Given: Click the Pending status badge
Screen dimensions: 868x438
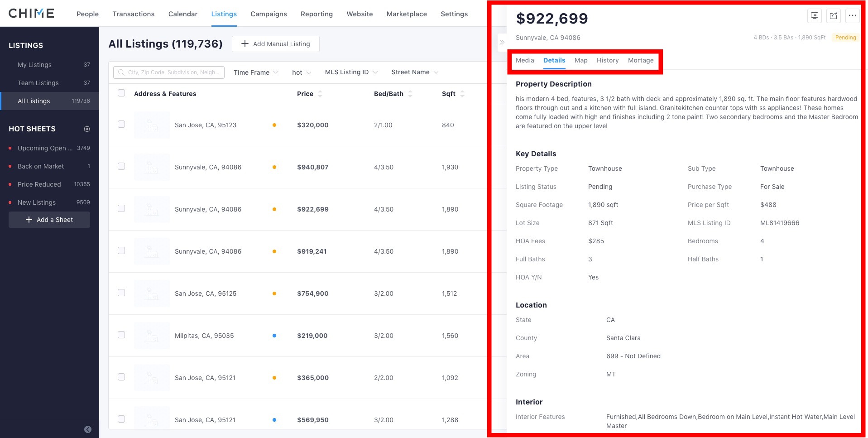Looking at the screenshot, I should 845,38.
